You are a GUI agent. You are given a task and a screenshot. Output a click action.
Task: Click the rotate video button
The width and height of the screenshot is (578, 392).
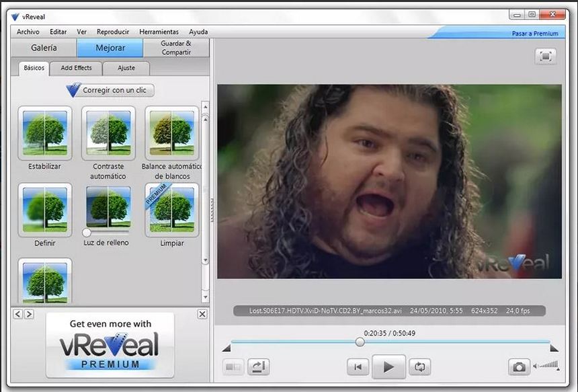[x=258, y=367]
